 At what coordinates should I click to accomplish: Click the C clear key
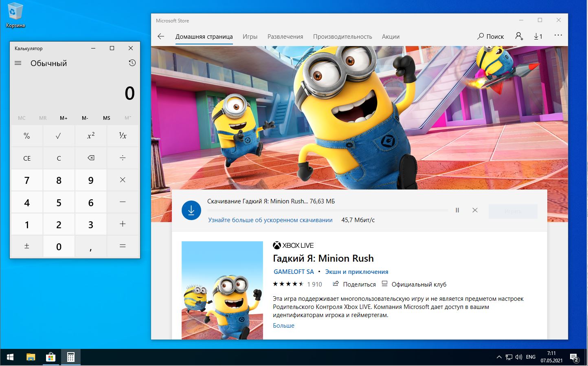click(x=59, y=158)
